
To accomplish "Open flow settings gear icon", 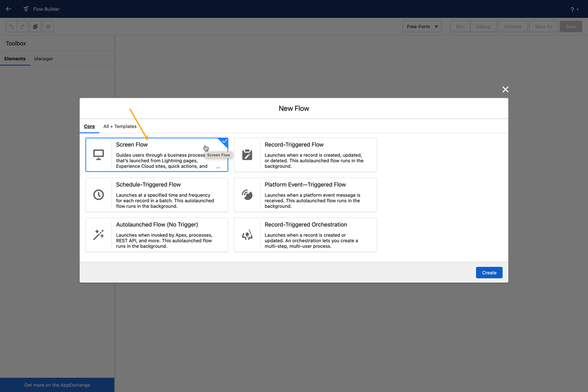I will point(48,26).
